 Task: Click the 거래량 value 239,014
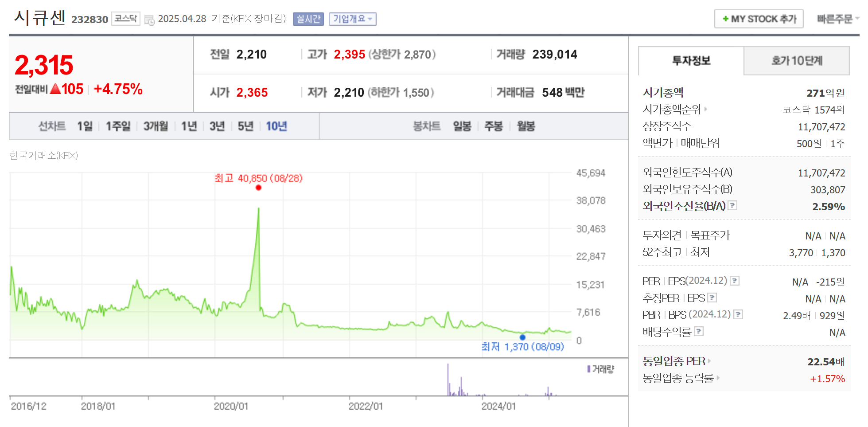pos(555,55)
